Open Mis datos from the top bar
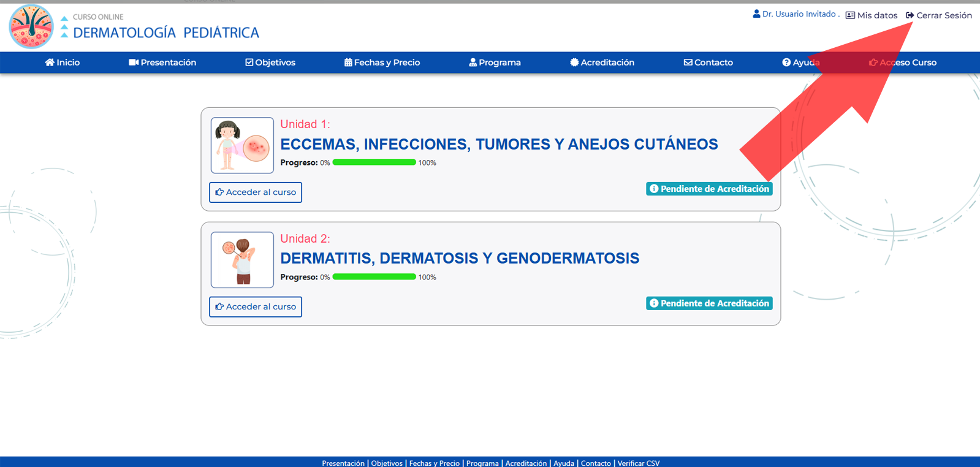The height and width of the screenshot is (467, 980). (872, 15)
